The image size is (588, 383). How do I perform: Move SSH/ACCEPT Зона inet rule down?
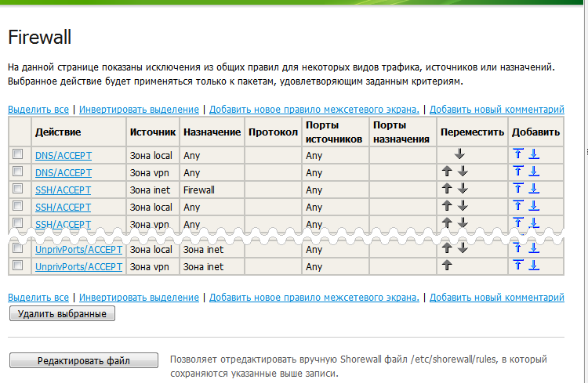pos(463,188)
